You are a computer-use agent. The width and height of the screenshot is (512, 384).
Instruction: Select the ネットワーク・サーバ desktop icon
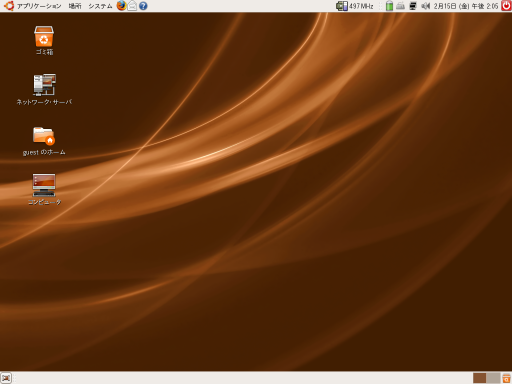[44, 89]
